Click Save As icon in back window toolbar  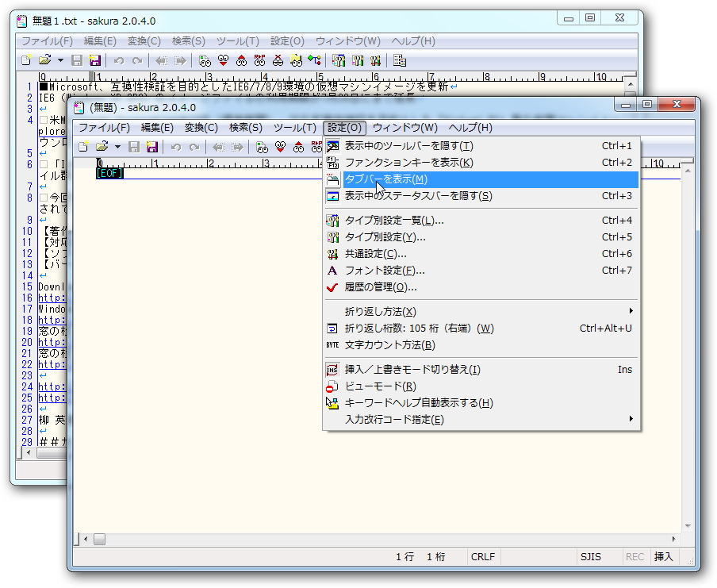[94, 60]
